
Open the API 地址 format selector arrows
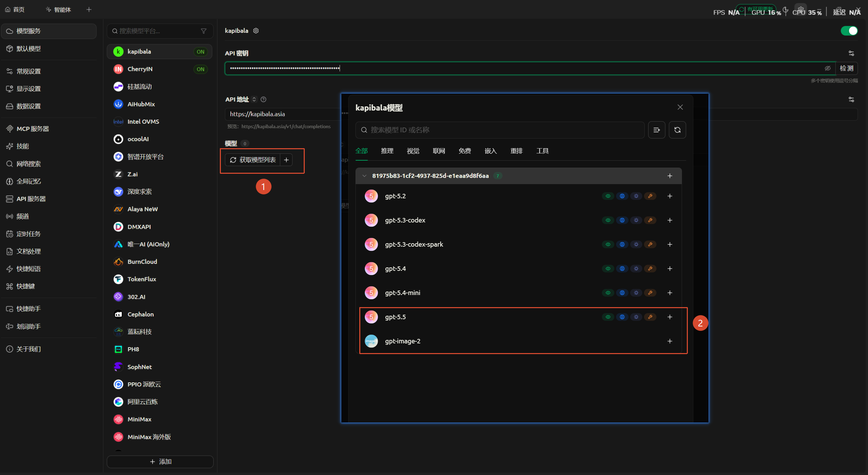point(254,99)
